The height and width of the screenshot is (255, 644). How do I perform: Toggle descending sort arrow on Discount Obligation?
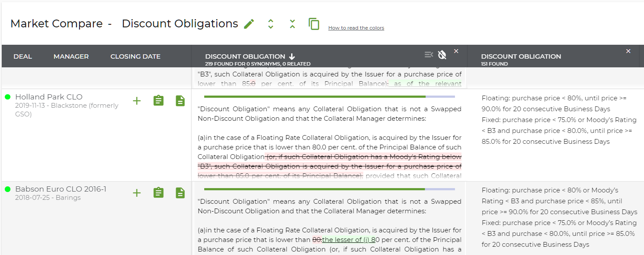[292, 56]
